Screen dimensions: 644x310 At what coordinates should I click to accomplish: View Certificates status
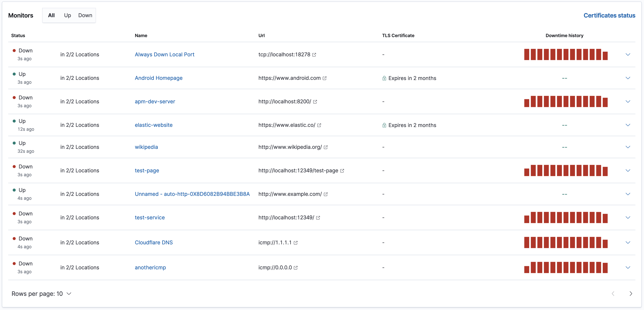coord(609,15)
